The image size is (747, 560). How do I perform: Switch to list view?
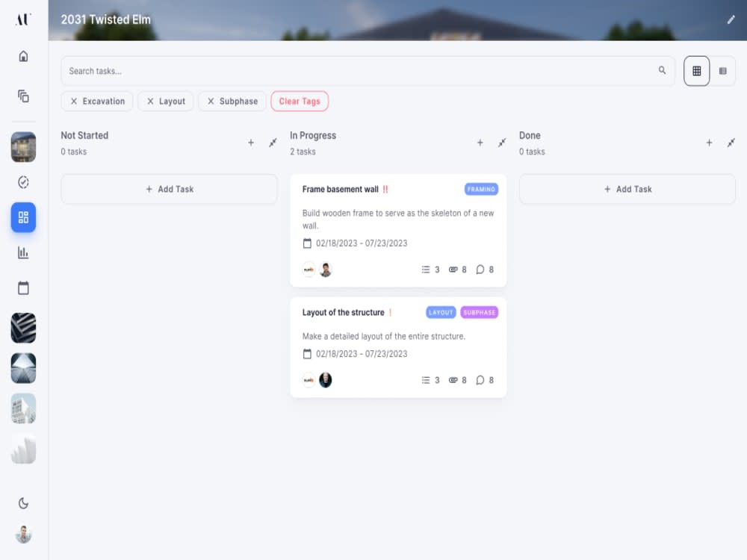[722, 71]
